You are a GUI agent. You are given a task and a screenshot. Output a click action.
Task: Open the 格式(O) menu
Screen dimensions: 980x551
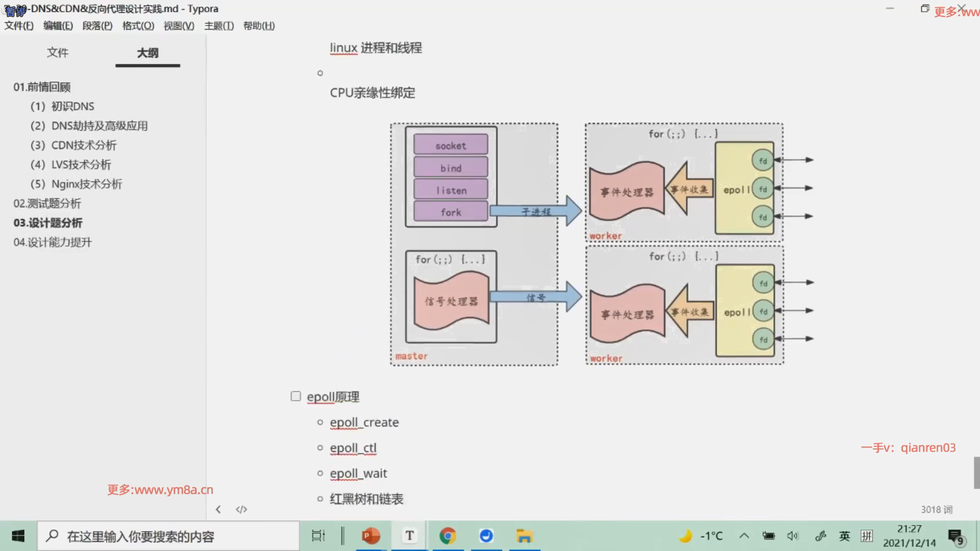(138, 26)
